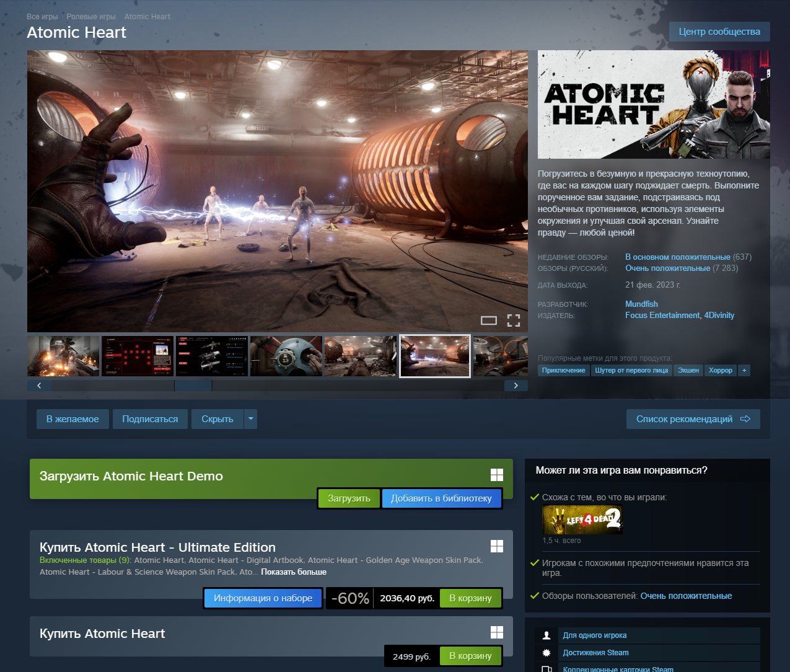Click the thumbnail strip scrollbar handle

(193, 386)
